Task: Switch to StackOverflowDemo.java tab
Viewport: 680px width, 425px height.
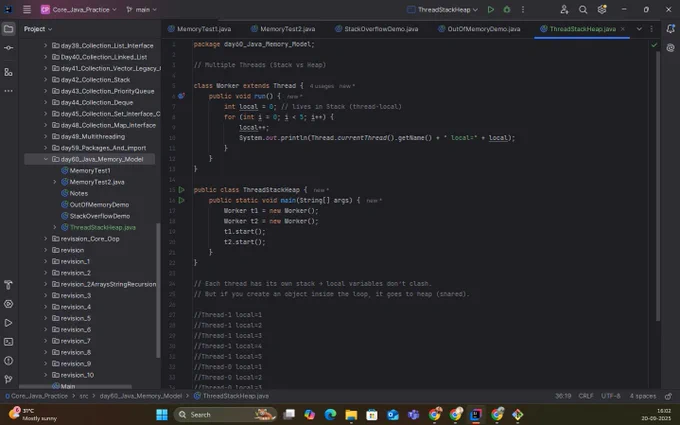Action: pyautogui.click(x=377, y=29)
